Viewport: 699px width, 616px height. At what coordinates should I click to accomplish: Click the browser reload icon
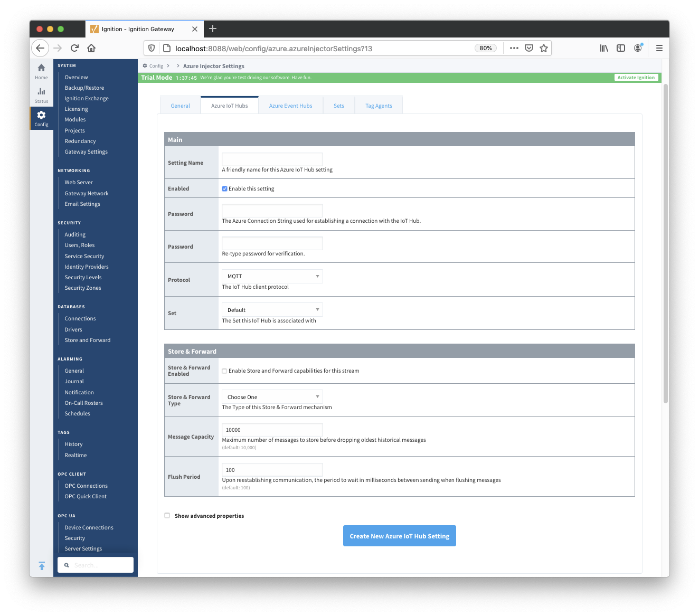[74, 48]
